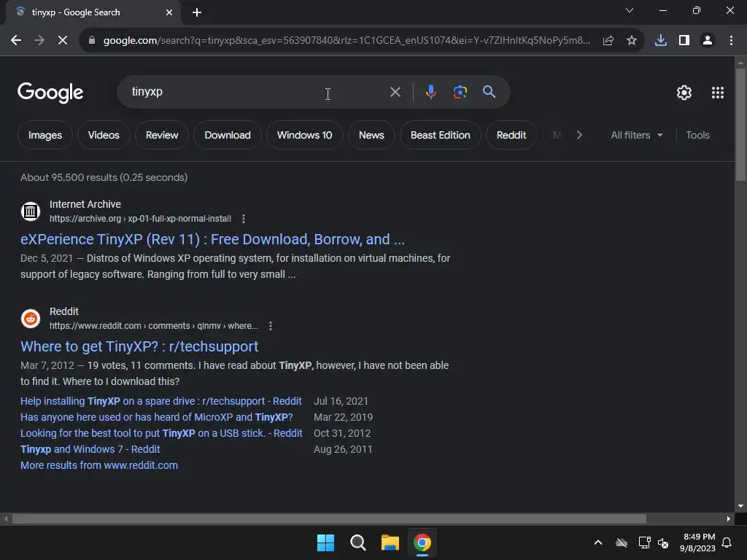Clear the search box text
This screenshot has width=747, height=560.
tap(395, 92)
